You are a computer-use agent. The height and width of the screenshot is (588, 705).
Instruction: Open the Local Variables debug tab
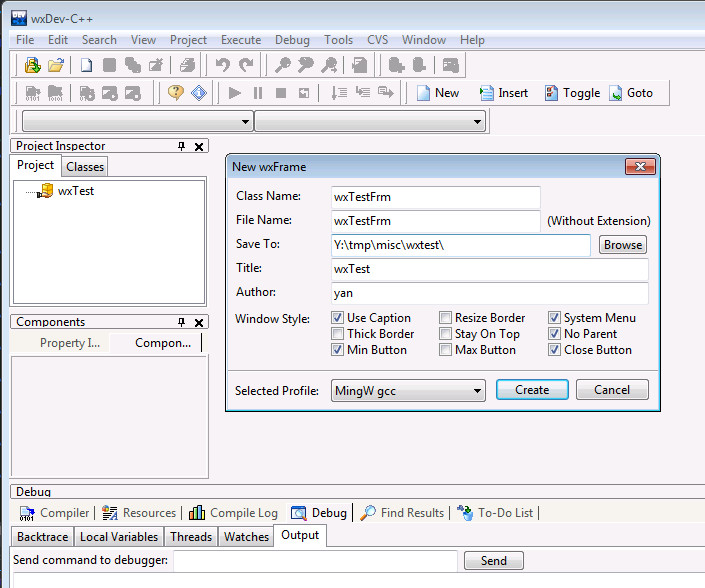coord(119,537)
